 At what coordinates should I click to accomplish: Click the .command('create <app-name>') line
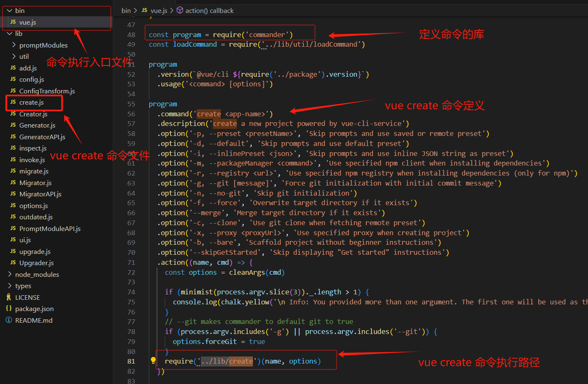tap(215, 114)
